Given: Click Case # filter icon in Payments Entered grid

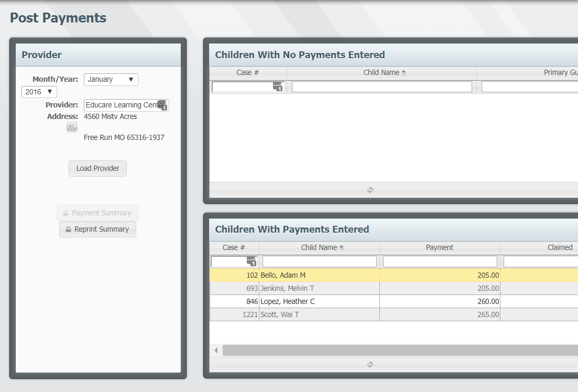Looking at the screenshot, I should tap(252, 262).
